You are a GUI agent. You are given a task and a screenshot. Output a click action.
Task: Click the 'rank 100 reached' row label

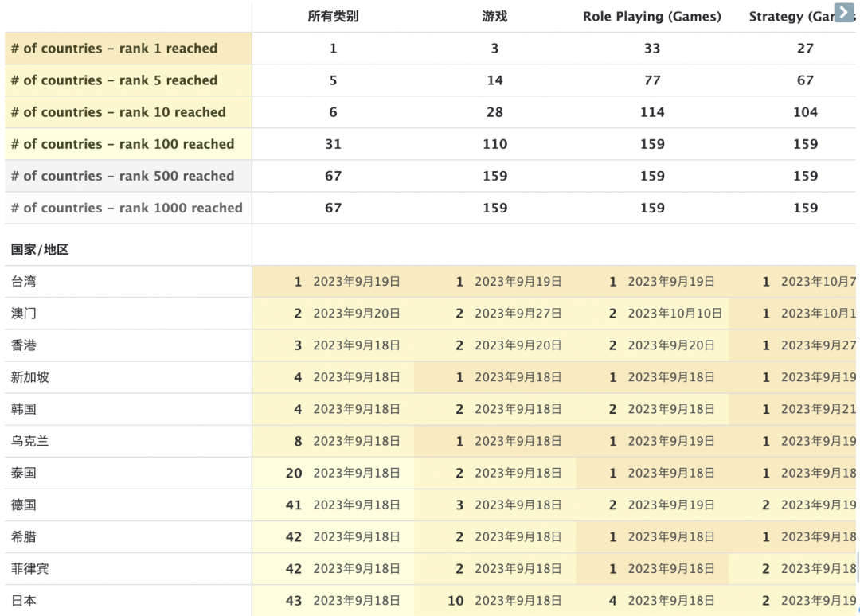pos(122,144)
